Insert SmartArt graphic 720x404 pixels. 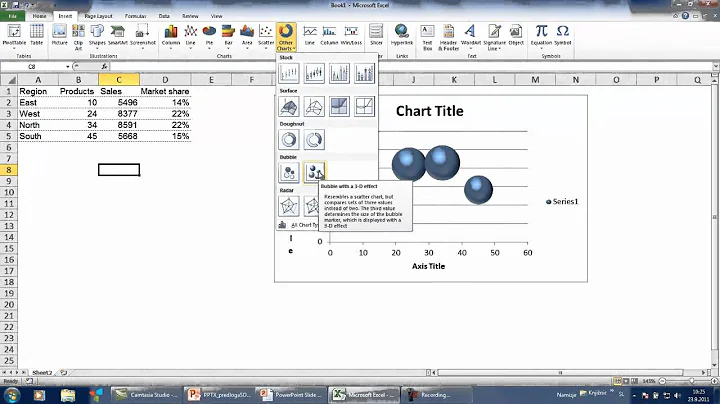point(118,36)
